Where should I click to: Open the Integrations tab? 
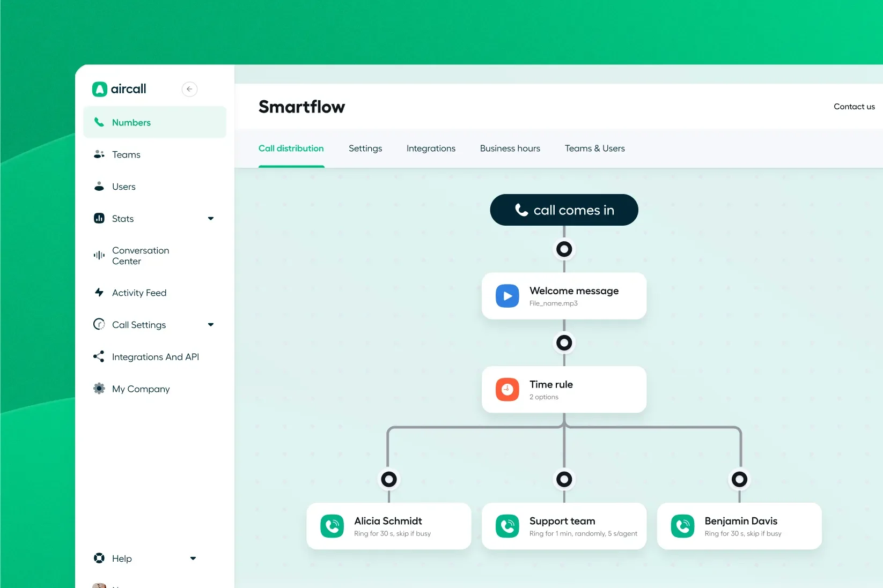pyautogui.click(x=431, y=148)
